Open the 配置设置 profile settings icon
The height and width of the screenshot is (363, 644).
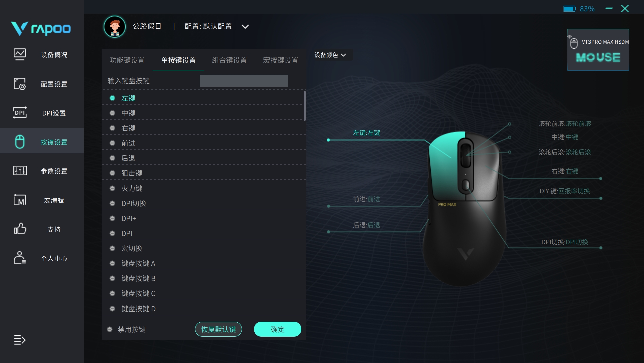pyautogui.click(x=20, y=84)
